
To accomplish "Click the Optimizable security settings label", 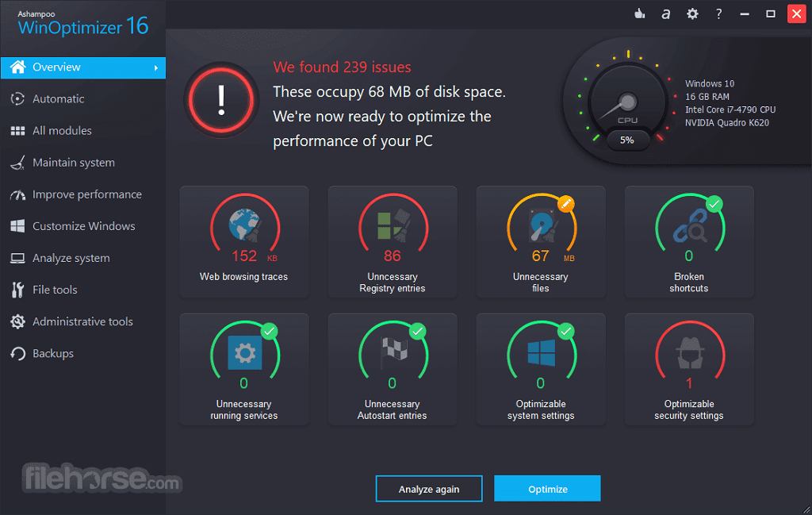I will coord(689,409).
